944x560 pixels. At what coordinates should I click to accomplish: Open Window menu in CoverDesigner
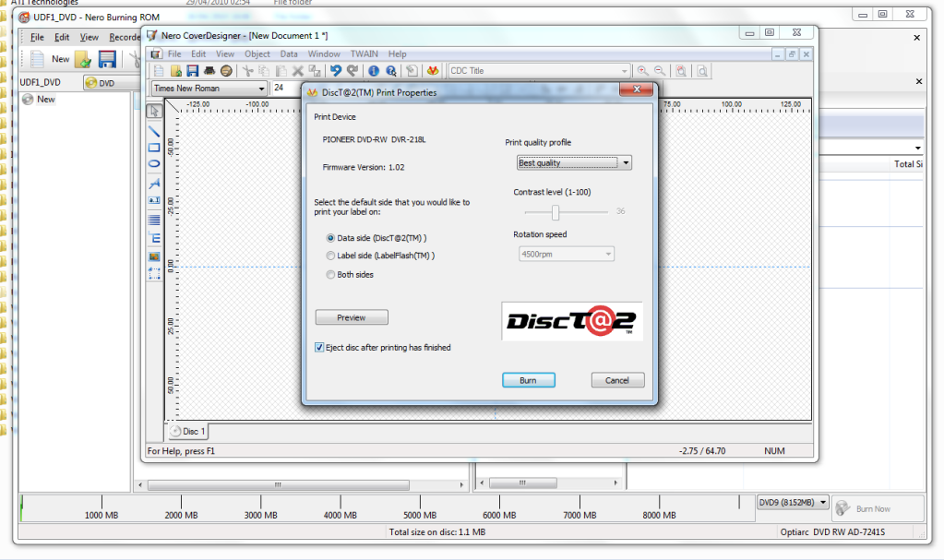click(x=324, y=54)
